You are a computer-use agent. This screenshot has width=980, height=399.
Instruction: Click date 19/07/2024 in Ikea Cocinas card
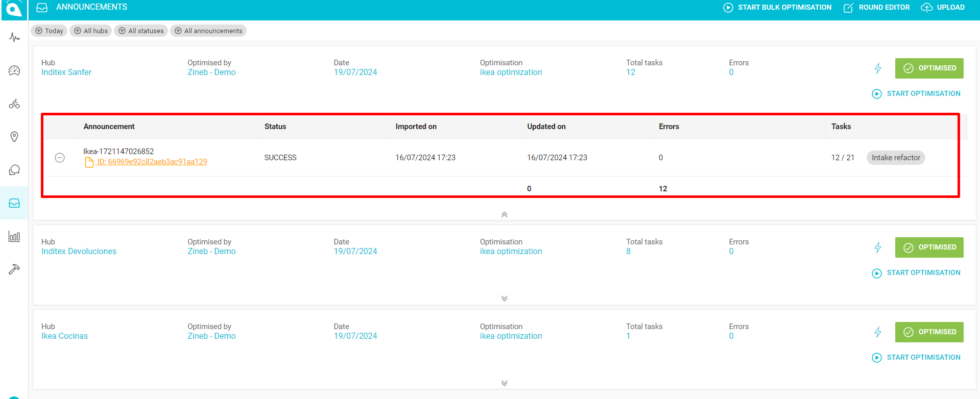[x=355, y=336]
